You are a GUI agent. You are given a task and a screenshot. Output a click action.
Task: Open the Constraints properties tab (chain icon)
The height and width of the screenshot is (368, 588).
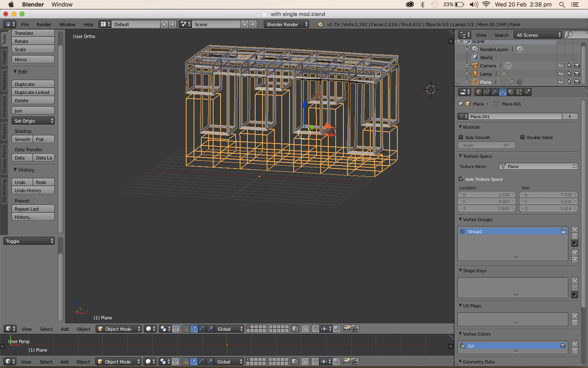[x=486, y=92]
